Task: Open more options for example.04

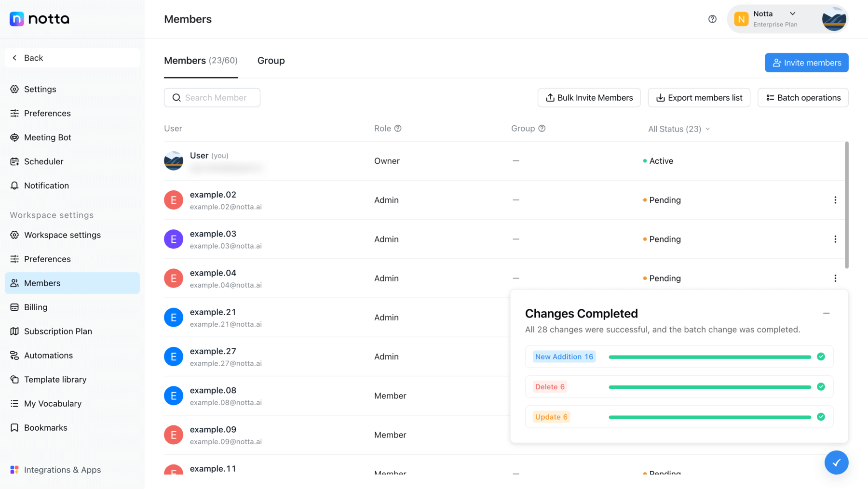Action: point(835,278)
